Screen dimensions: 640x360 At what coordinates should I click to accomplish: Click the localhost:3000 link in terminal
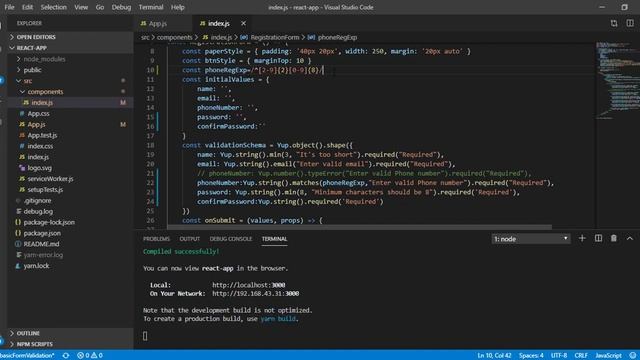pyautogui.click(x=249, y=285)
